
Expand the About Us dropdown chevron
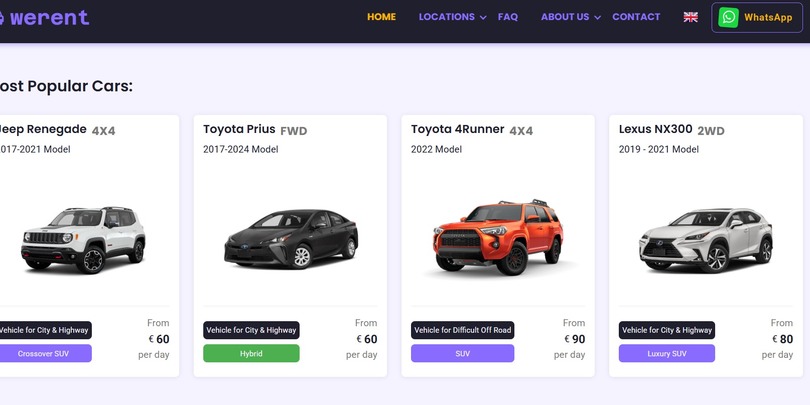coord(597,18)
